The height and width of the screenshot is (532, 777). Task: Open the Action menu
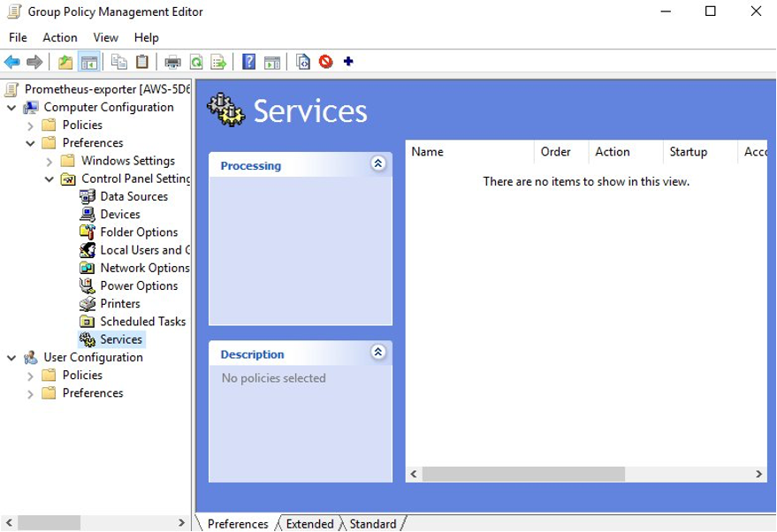pyautogui.click(x=59, y=37)
